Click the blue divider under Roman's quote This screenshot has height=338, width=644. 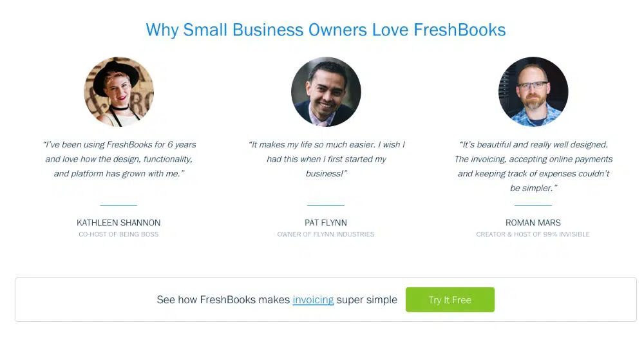(x=533, y=205)
